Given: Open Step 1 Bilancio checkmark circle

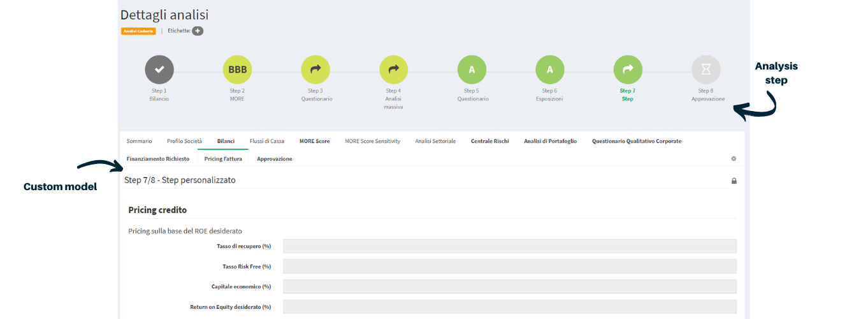Looking at the screenshot, I should click(x=159, y=70).
